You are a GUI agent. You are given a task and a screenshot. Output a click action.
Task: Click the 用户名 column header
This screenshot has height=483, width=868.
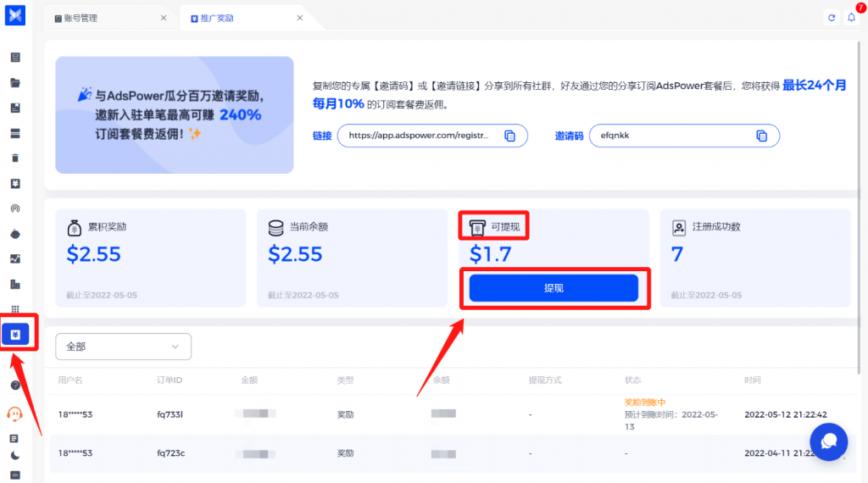(70, 380)
